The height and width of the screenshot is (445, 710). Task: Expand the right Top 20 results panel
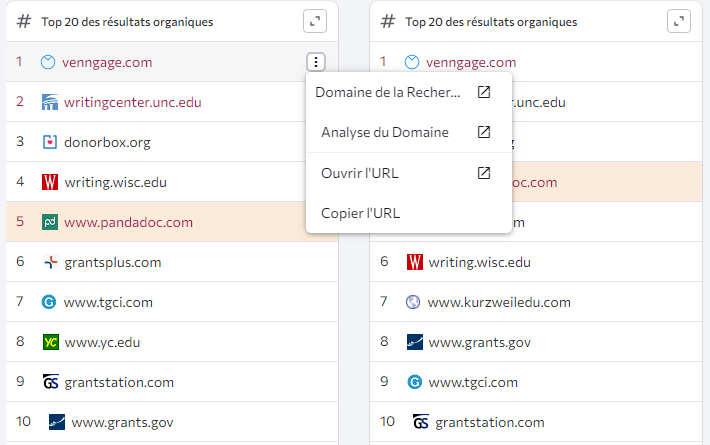pos(679,21)
